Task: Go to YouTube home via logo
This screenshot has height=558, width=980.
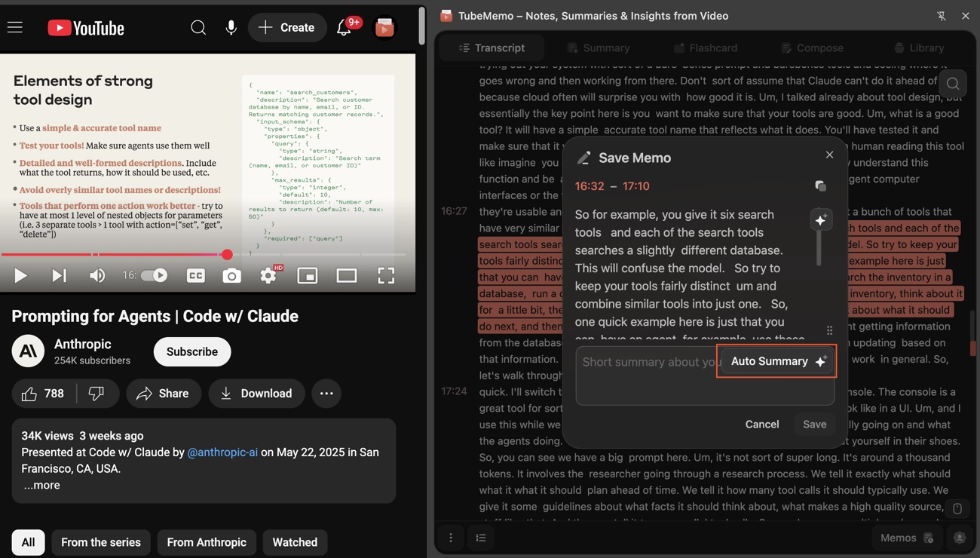Action: click(86, 28)
